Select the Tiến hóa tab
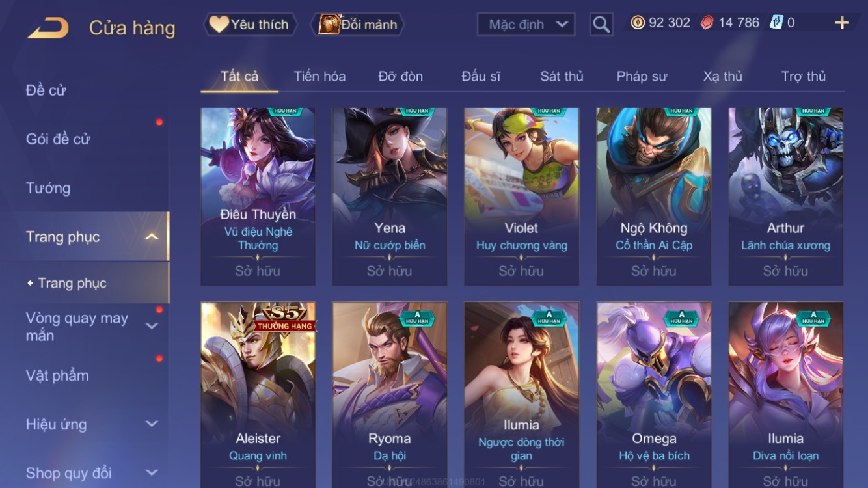The height and width of the screenshot is (488, 868). tap(319, 76)
